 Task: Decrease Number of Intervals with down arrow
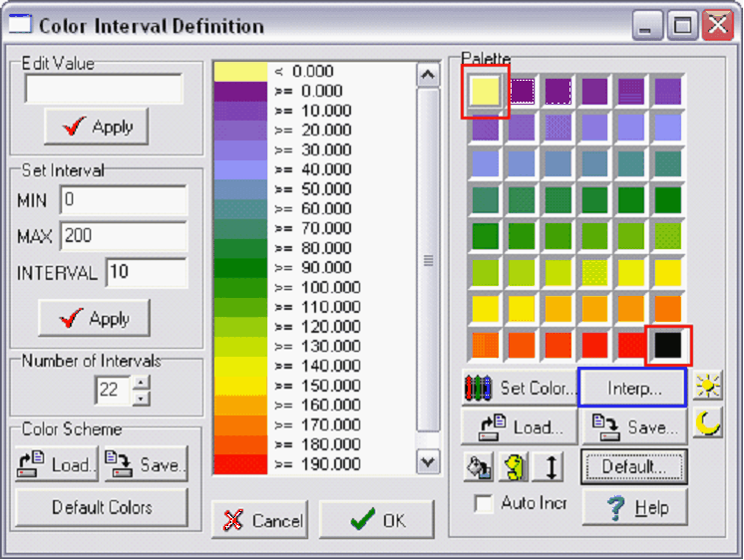(x=142, y=399)
